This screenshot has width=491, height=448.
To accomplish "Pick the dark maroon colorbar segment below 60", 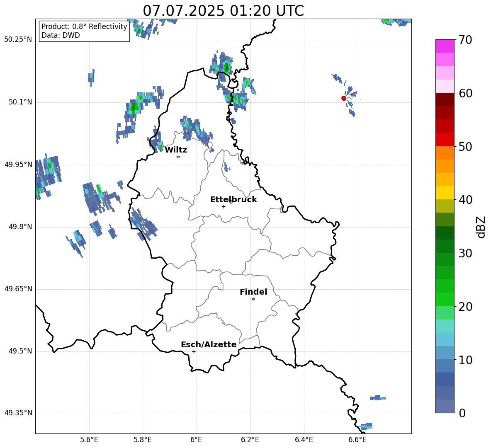I will tap(445, 99).
